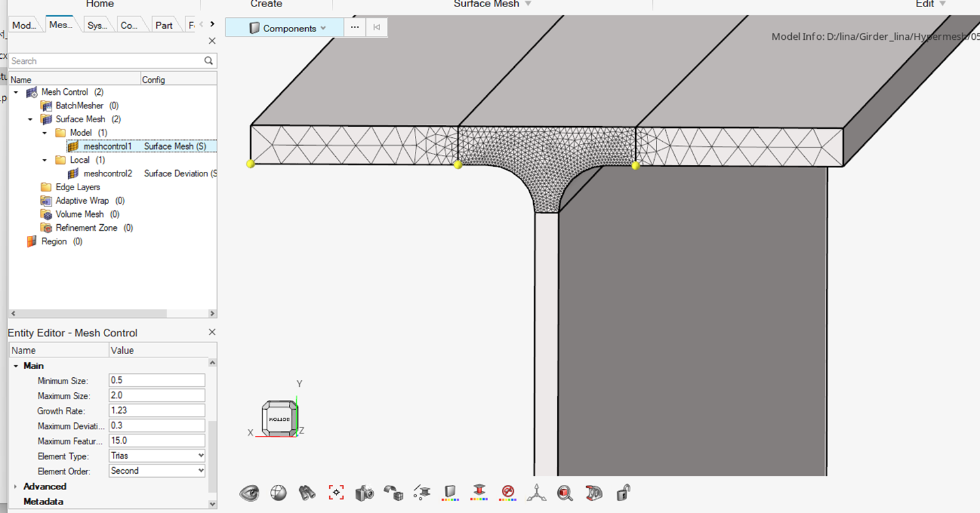Click the Maximum Size value field
The image size is (980, 513).
[157, 395]
